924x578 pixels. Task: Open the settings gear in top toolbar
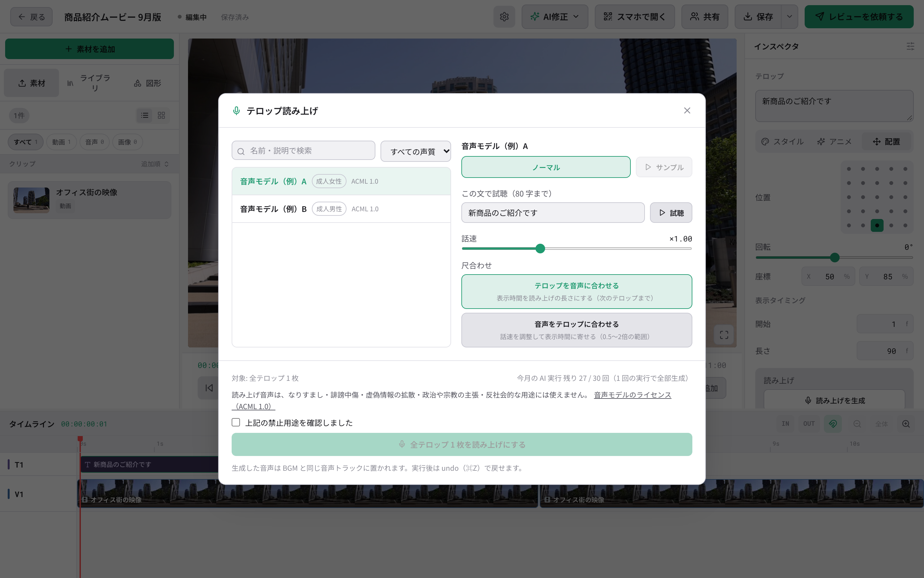pyautogui.click(x=504, y=17)
